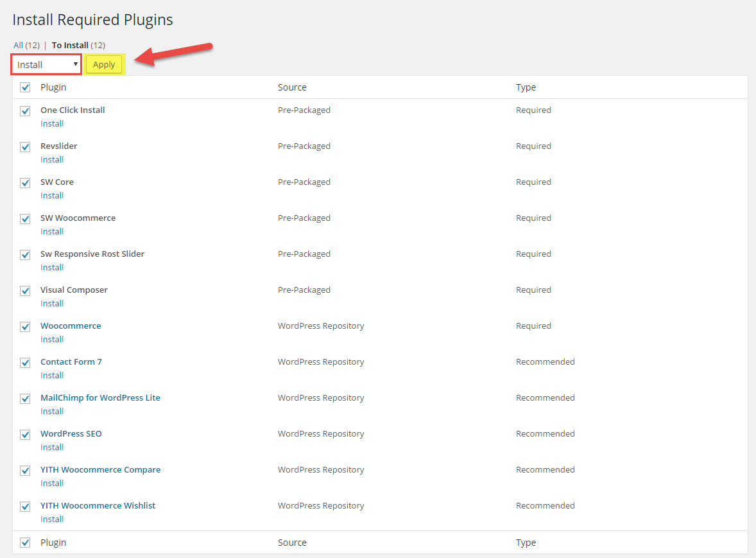
Task: Uncheck the Contact Form 7 checkbox
Action: click(25, 363)
